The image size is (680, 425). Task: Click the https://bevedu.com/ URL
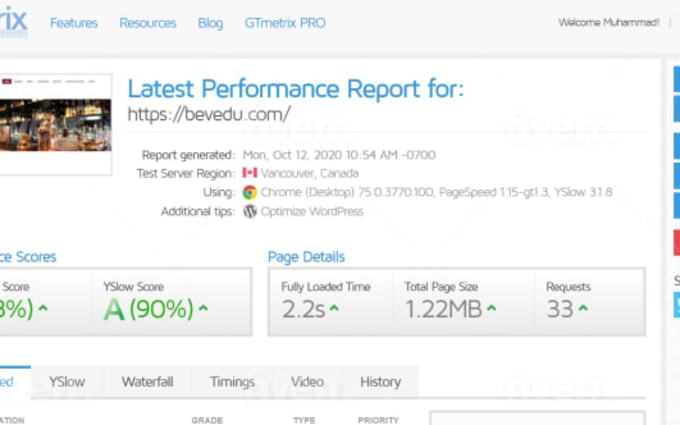click(x=209, y=114)
